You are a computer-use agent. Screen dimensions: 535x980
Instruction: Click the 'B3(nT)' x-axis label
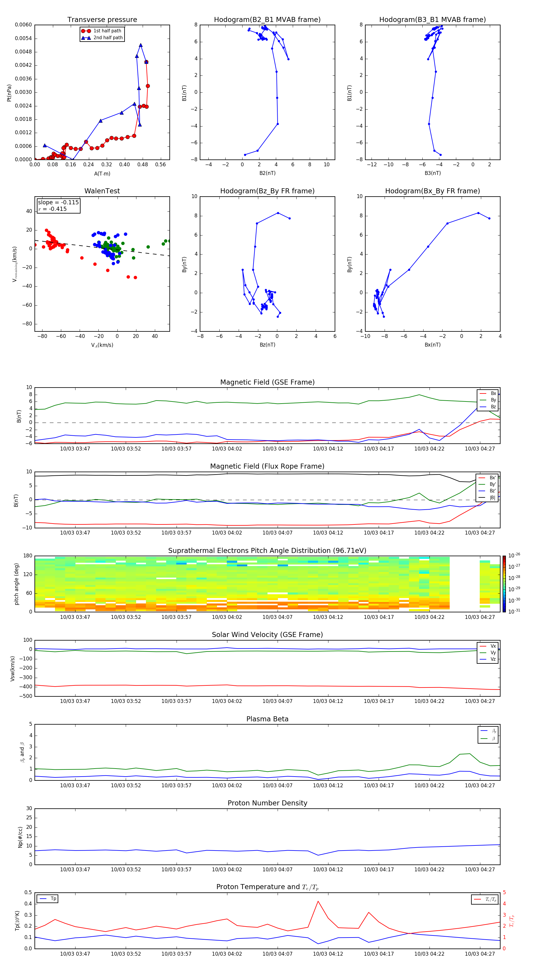coord(432,173)
